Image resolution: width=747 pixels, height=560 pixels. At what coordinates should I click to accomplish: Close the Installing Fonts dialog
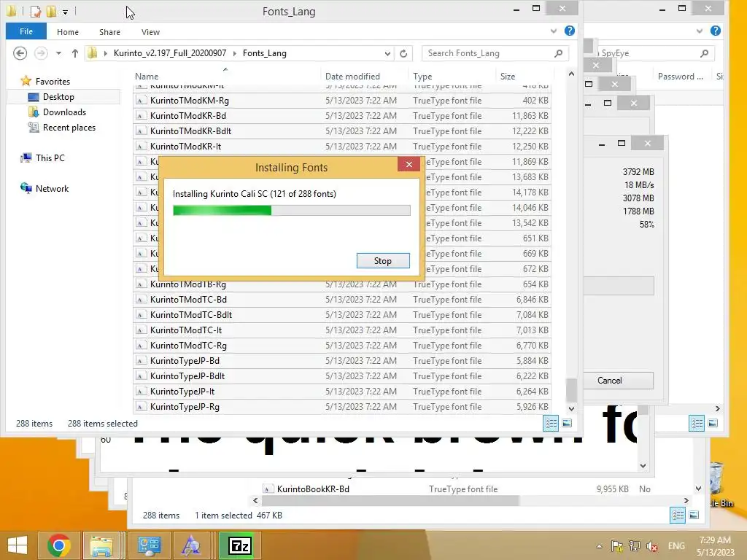pyautogui.click(x=409, y=164)
